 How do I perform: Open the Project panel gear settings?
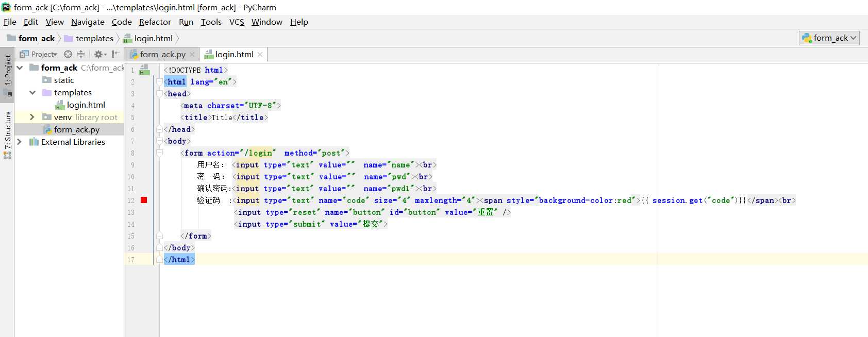100,54
